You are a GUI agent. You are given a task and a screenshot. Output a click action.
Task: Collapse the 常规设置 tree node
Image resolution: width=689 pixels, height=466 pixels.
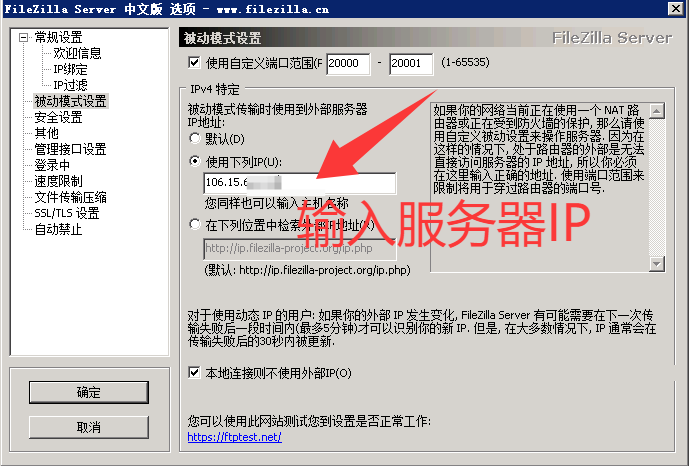coord(23,38)
